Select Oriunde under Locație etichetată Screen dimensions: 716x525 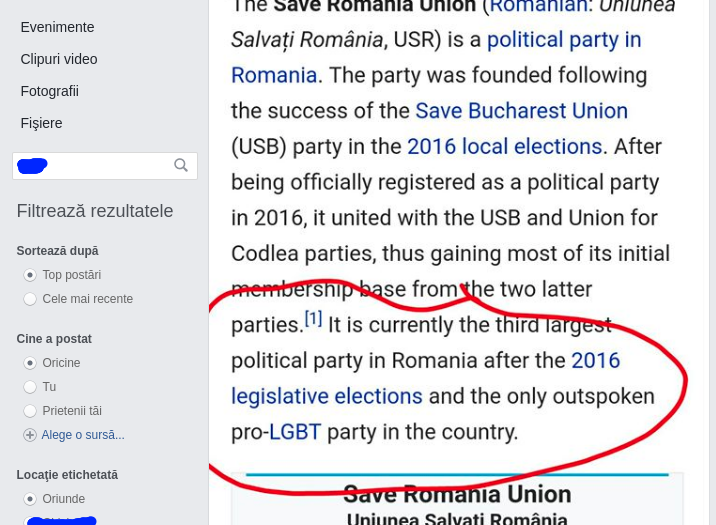[30, 499]
